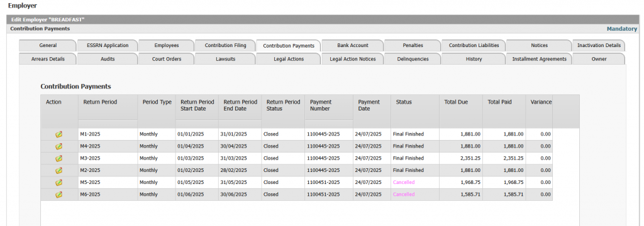Open edit icon for M1-2025 row
The width and height of the screenshot is (644, 226).
[x=58, y=134]
